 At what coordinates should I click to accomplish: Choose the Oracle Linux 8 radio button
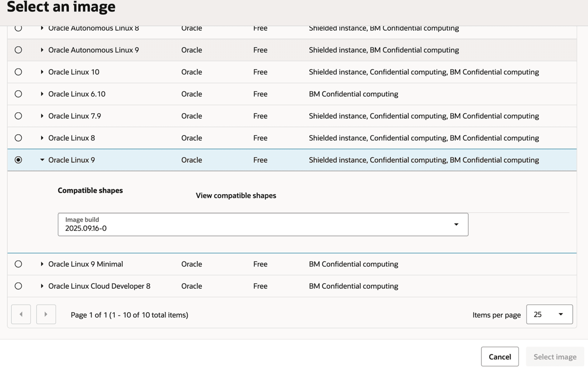coord(18,138)
